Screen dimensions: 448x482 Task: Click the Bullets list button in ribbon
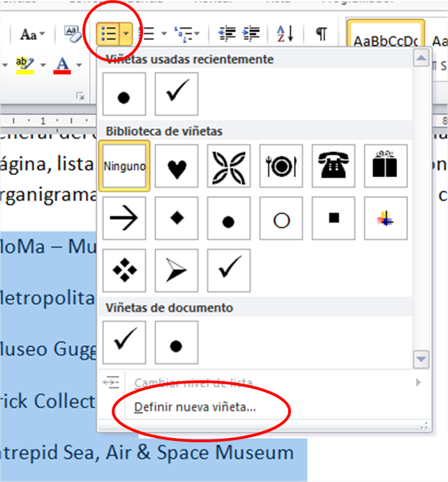pyautogui.click(x=108, y=33)
